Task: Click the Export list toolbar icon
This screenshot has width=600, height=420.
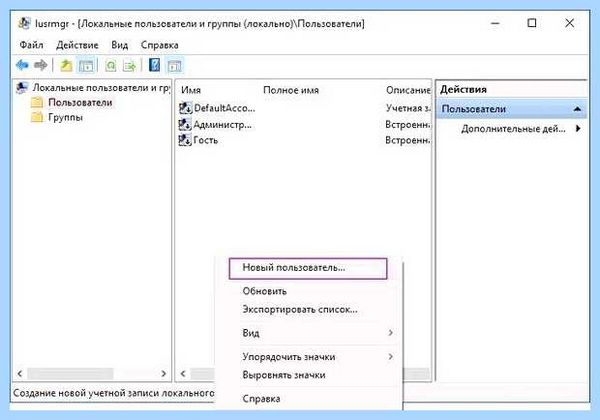Action: click(129, 66)
